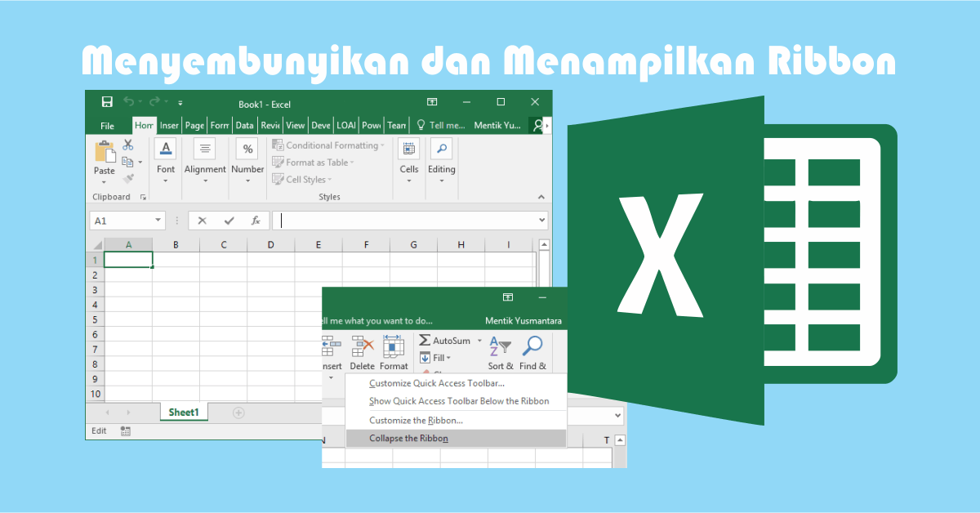
Task: Open the Clipboard dialog launcher
Action: (143, 197)
